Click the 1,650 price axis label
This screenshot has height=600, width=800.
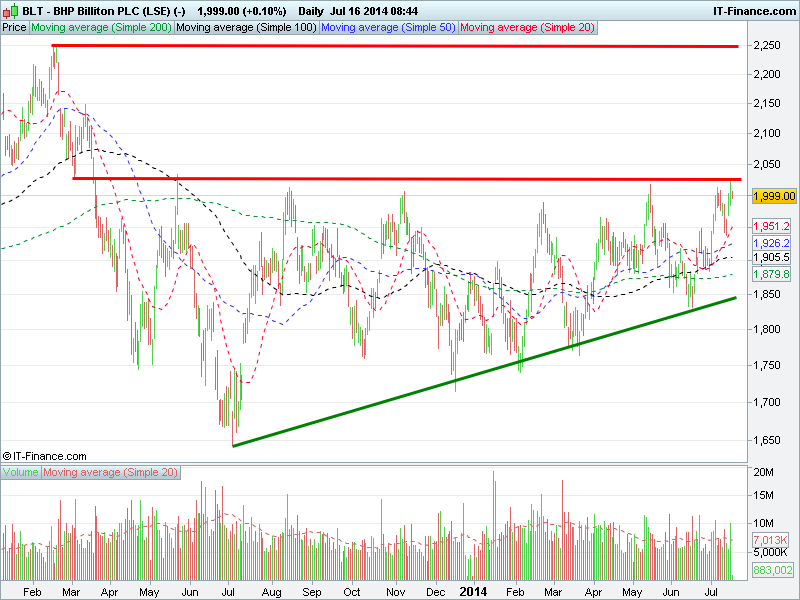(x=767, y=440)
